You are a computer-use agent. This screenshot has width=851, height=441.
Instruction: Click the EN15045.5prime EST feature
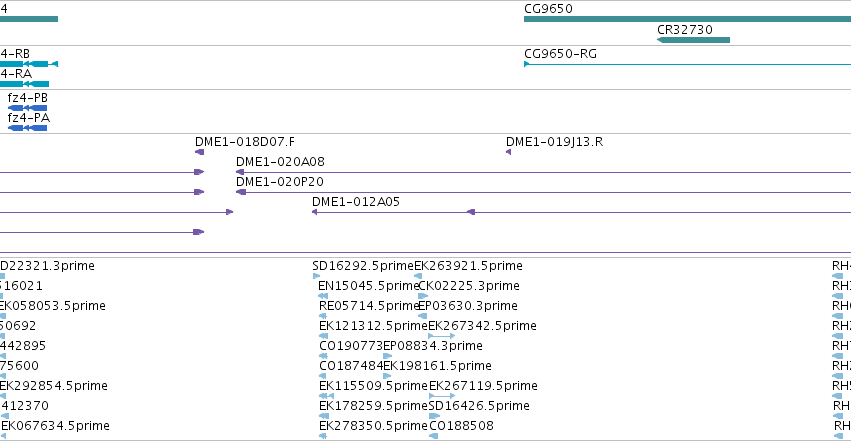(x=323, y=296)
